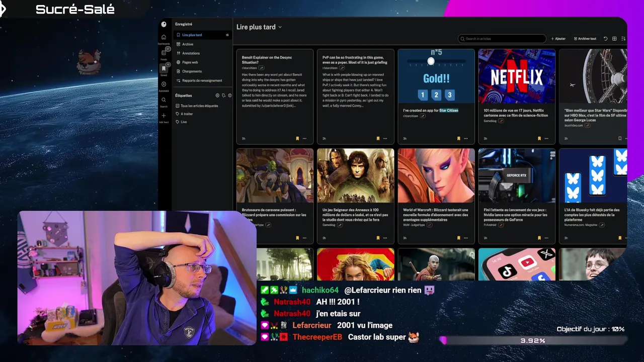
Task: Open Étiquettes settings gear icon
Action: (x=217, y=95)
